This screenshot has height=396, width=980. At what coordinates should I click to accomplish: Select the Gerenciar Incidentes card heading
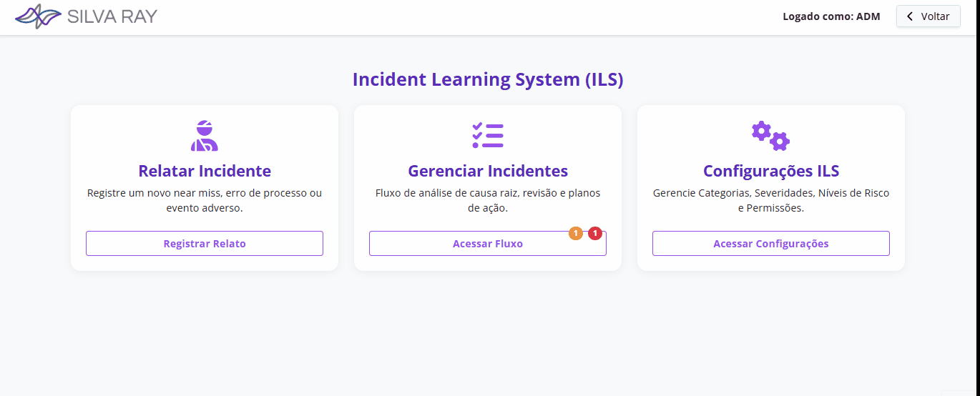488,172
